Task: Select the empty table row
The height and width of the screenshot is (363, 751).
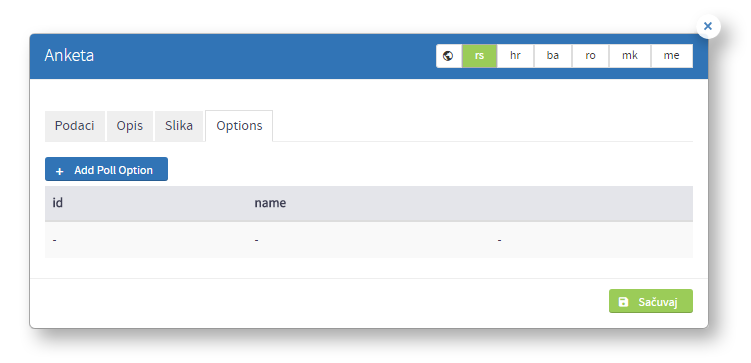Action: pyautogui.click(x=369, y=239)
